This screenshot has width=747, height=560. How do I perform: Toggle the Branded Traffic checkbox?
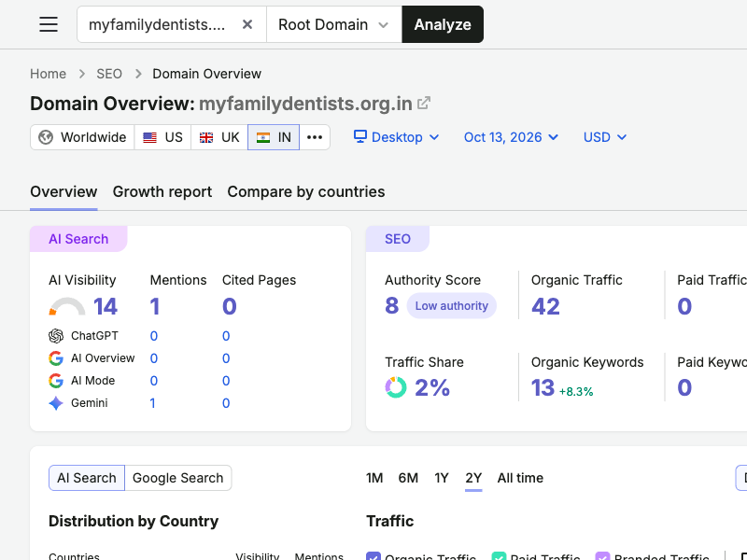pos(602,555)
